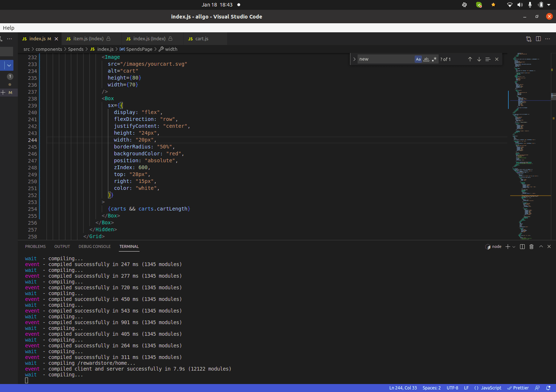The width and height of the screenshot is (556, 392).
Task: Open the cart.js tab
Action: point(202,39)
